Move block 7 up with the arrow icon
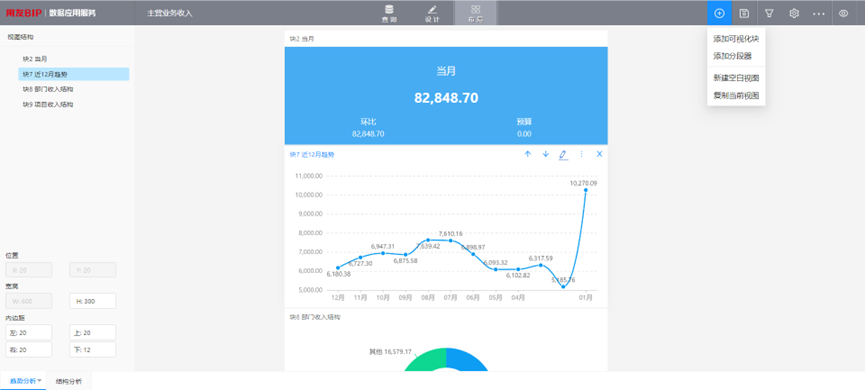 coord(528,154)
